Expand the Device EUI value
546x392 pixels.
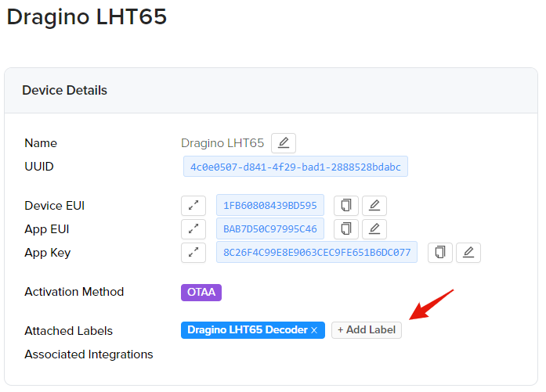pos(193,206)
